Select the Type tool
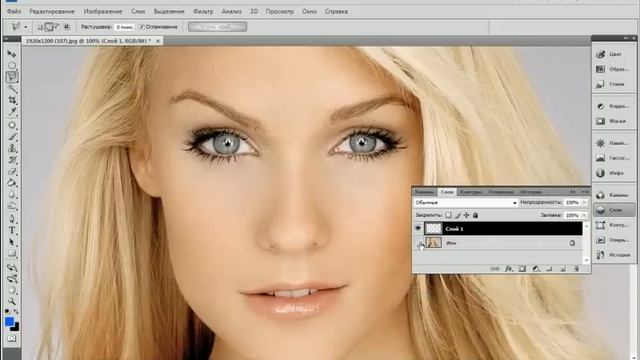 pyautogui.click(x=12, y=231)
